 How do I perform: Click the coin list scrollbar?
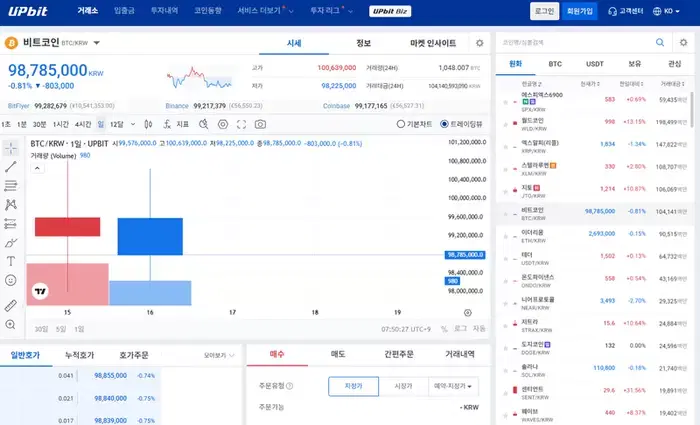692,112
